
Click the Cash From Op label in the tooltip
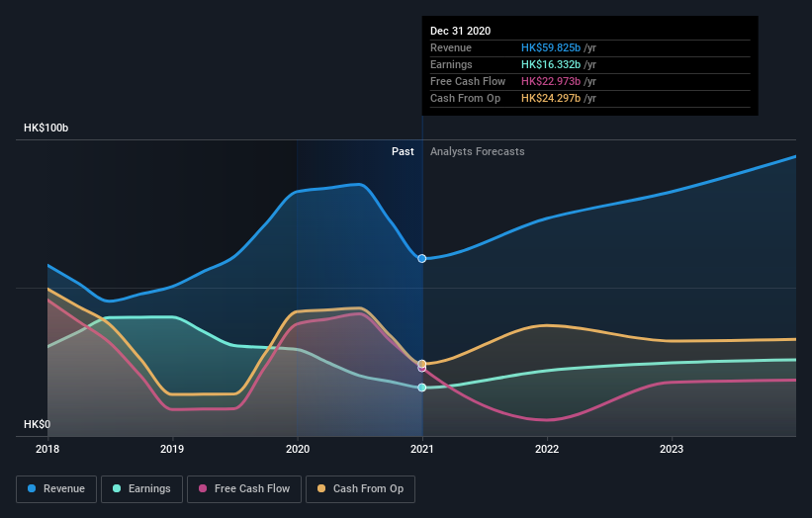tap(465, 98)
